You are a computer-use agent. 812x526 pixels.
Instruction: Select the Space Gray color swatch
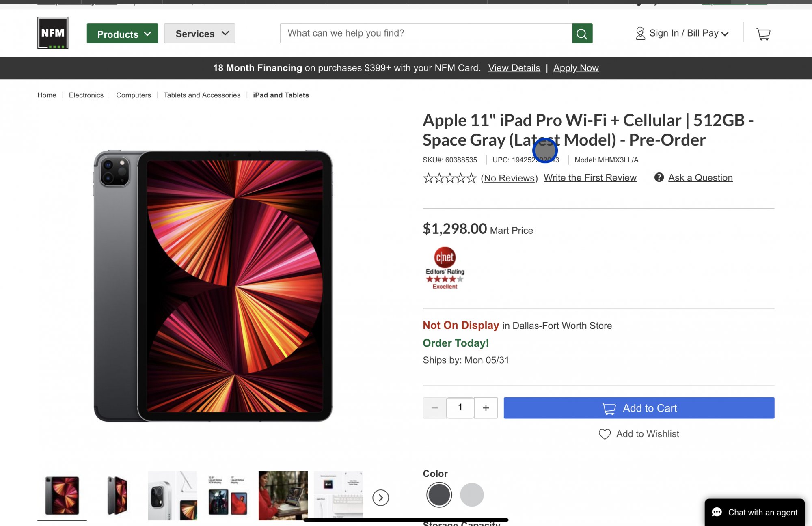[439, 495]
